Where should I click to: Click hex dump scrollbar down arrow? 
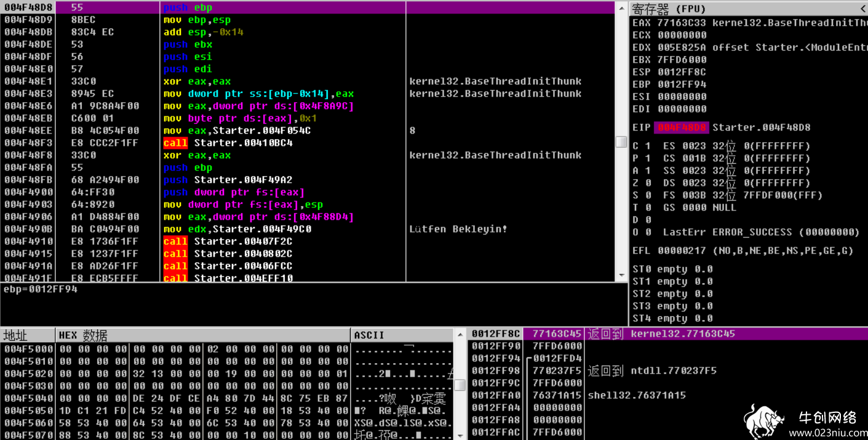[460, 435]
